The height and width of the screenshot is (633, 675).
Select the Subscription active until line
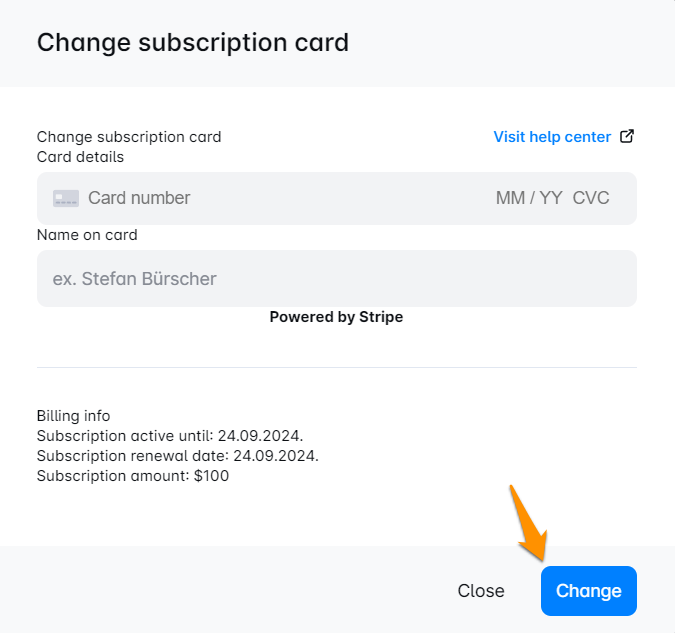[169, 436]
